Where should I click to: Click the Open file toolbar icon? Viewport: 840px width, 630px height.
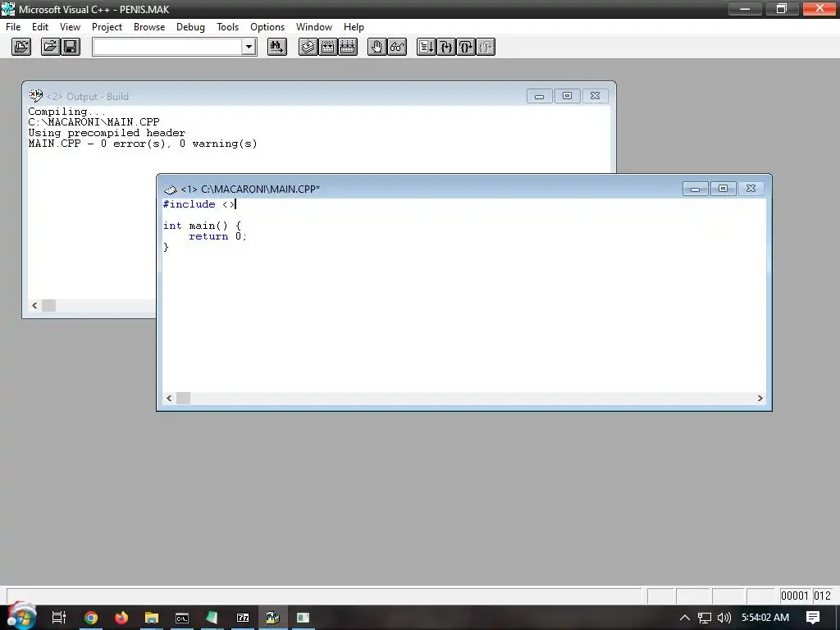point(50,47)
